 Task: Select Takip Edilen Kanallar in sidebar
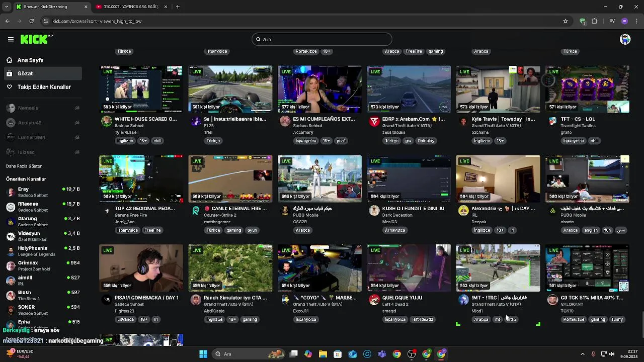pos(42,87)
